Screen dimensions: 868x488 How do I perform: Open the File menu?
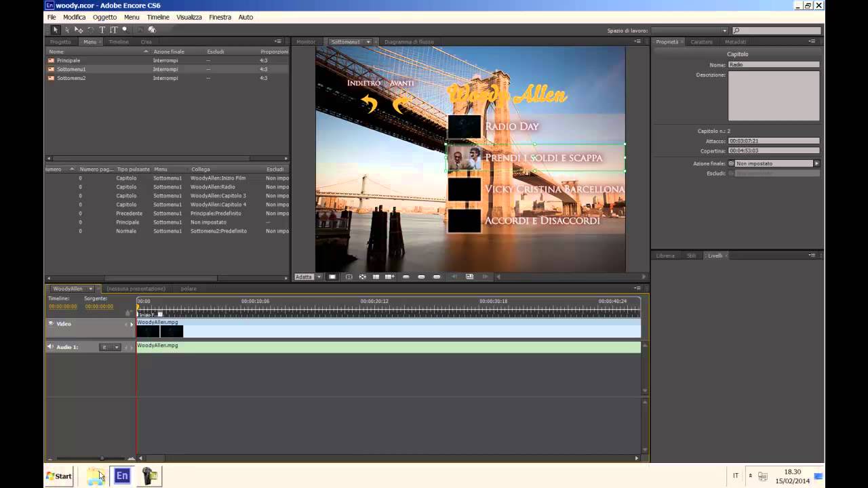[52, 17]
